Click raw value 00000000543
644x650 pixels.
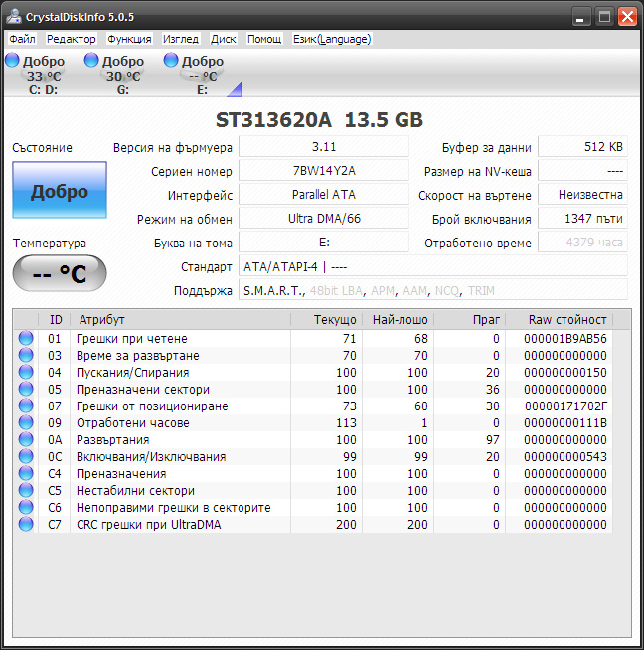pos(565,457)
